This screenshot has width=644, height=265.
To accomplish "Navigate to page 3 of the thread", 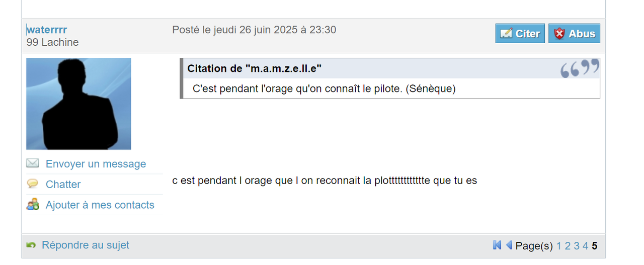I will tap(577, 246).
